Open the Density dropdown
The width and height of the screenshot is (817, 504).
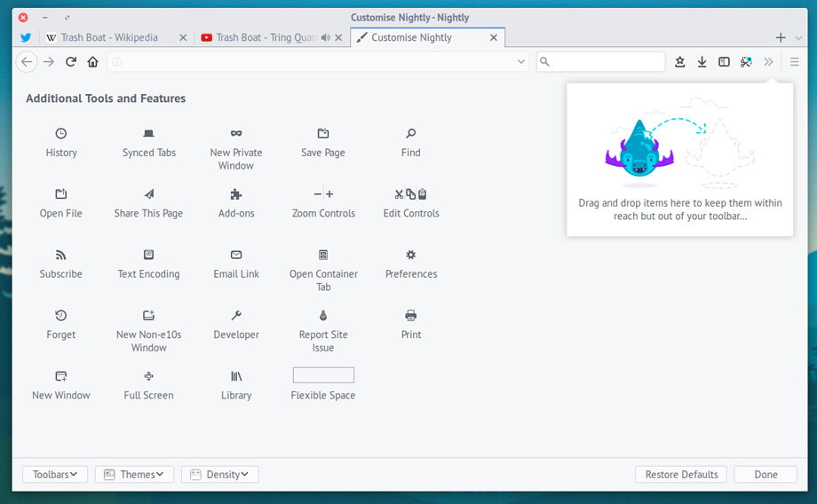(x=220, y=475)
